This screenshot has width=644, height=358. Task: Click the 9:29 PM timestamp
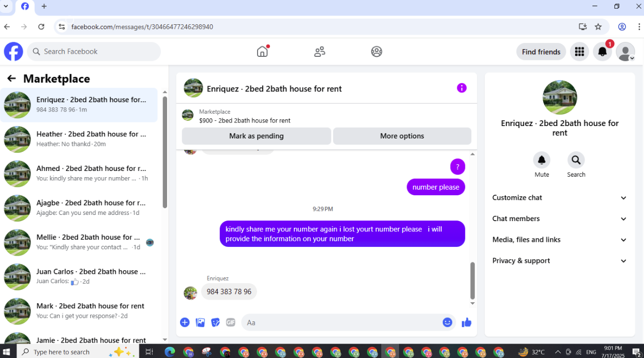pos(323,209)
